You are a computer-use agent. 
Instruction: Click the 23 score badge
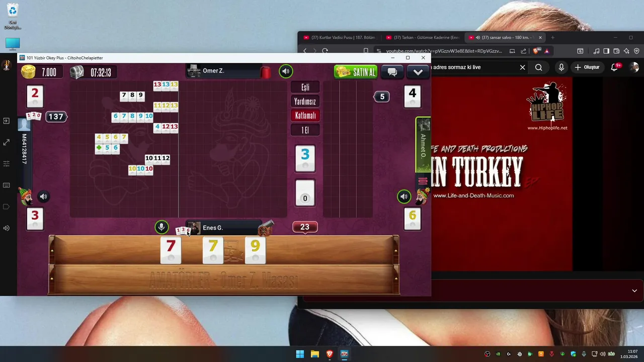tap(305, 227)
